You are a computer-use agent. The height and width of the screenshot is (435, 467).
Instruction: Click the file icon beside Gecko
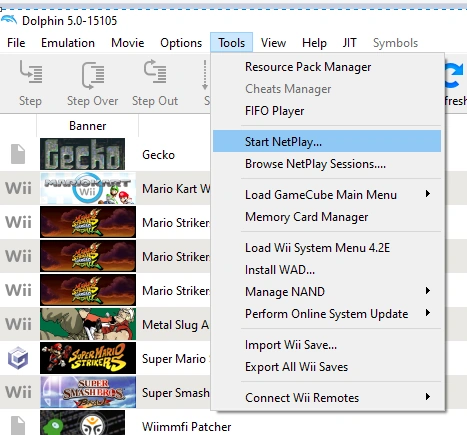[x=18, y=154]
